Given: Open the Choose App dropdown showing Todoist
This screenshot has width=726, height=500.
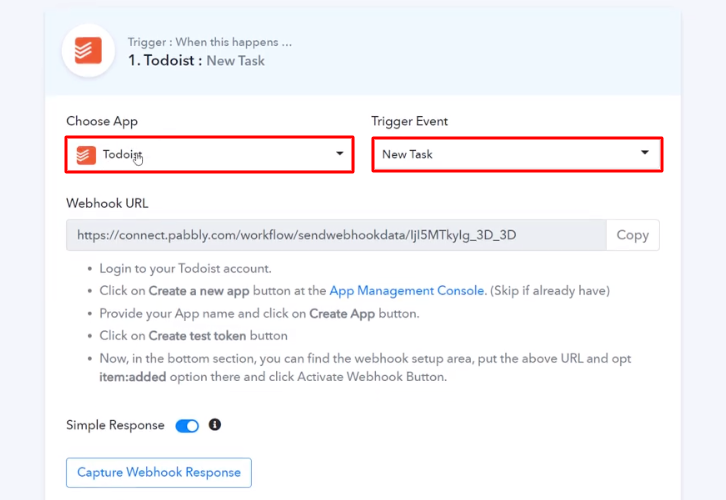Looking at the screenshot, I should click(210, 155).
